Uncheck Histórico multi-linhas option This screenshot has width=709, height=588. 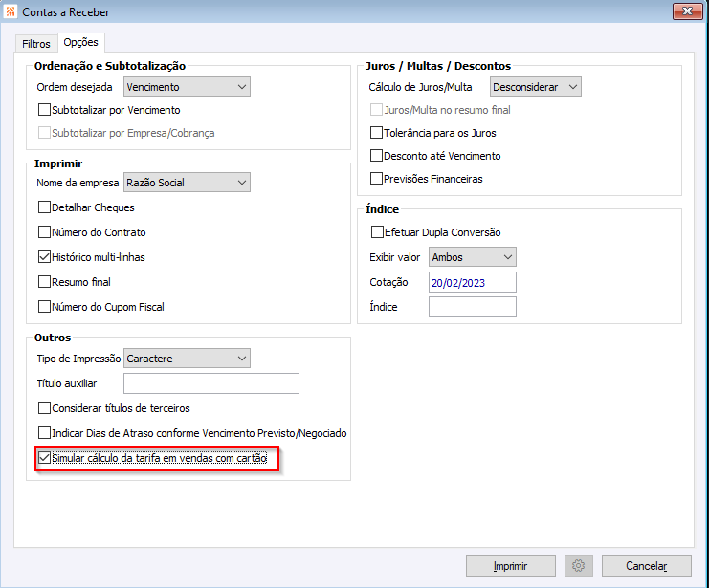(44, 257)
